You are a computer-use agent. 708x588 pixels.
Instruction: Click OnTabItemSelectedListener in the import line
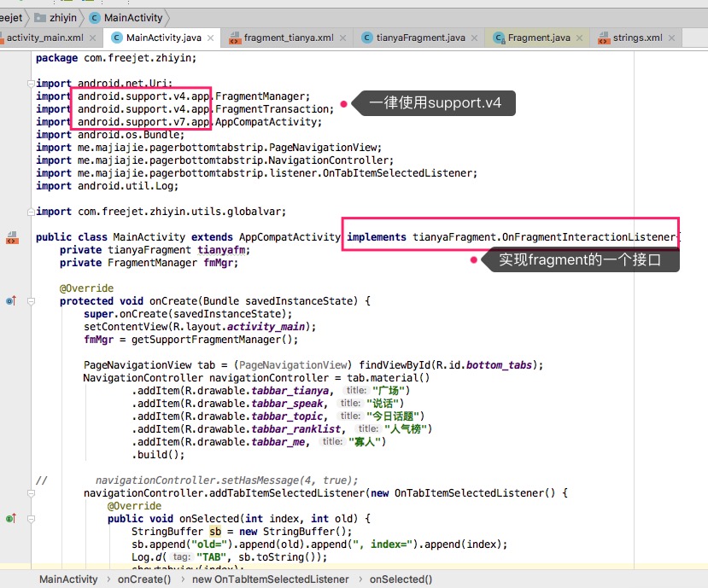click(x=397, y=173)
